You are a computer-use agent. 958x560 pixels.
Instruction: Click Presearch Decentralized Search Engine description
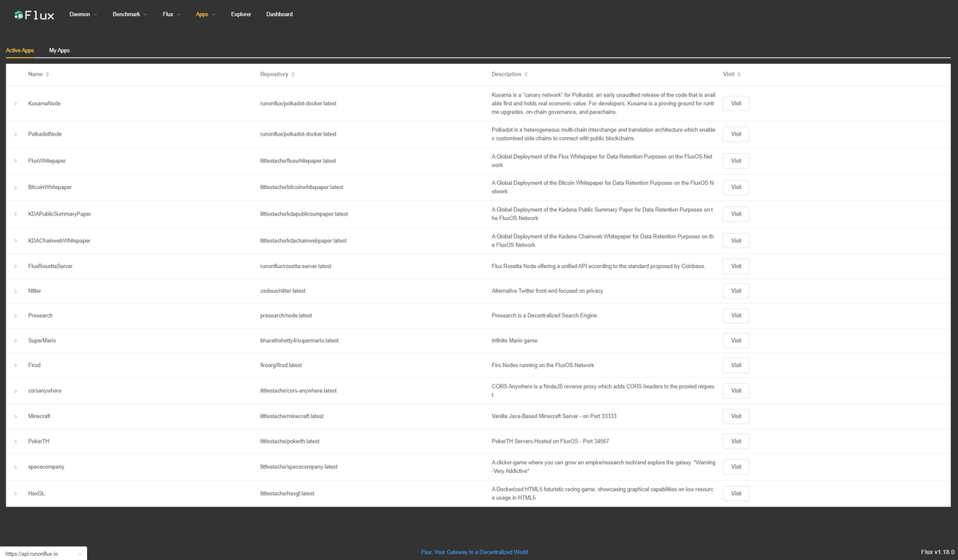(544, 316)
